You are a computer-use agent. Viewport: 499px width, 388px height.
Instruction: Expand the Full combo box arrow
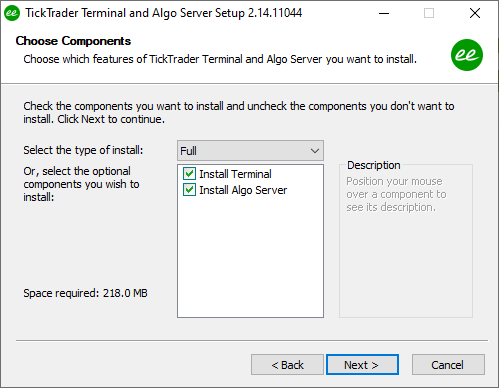point(315,151)
